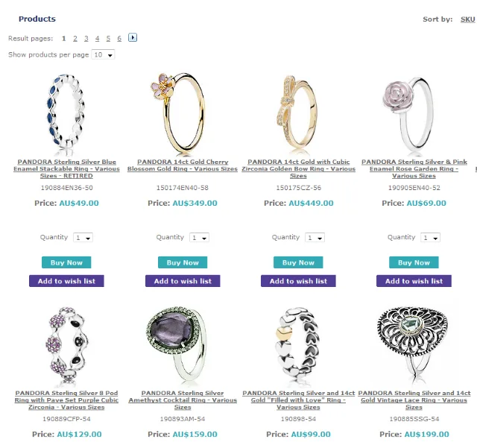The width and height of the screenshot is (477, 448).
Task: Sort products by SKU
Action: coord(467,19)
